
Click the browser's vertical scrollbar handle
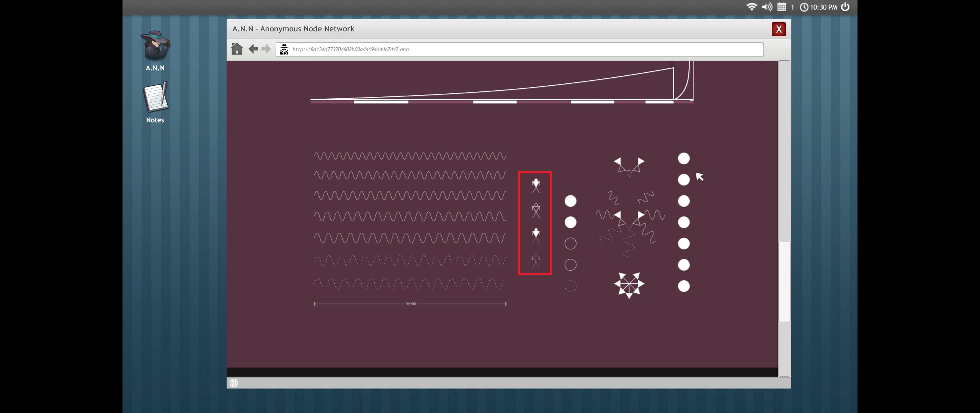(x=784, y=281)
